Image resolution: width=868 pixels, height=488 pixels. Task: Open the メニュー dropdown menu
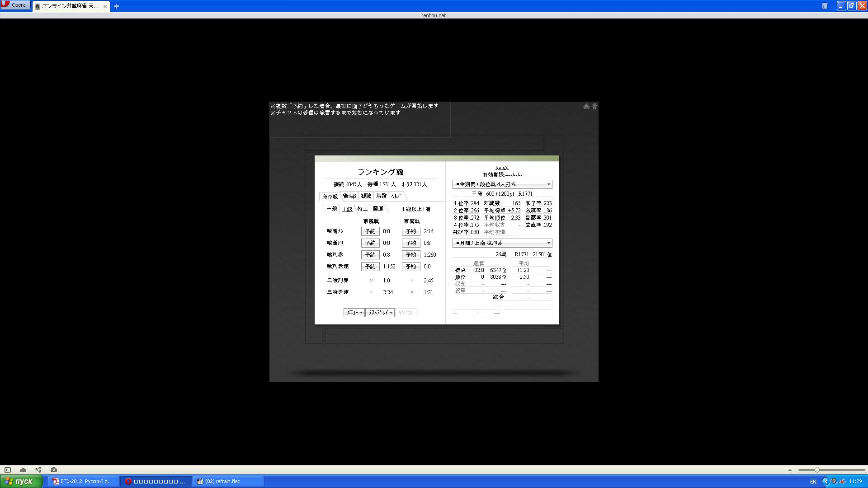click(x=354, y=313)
